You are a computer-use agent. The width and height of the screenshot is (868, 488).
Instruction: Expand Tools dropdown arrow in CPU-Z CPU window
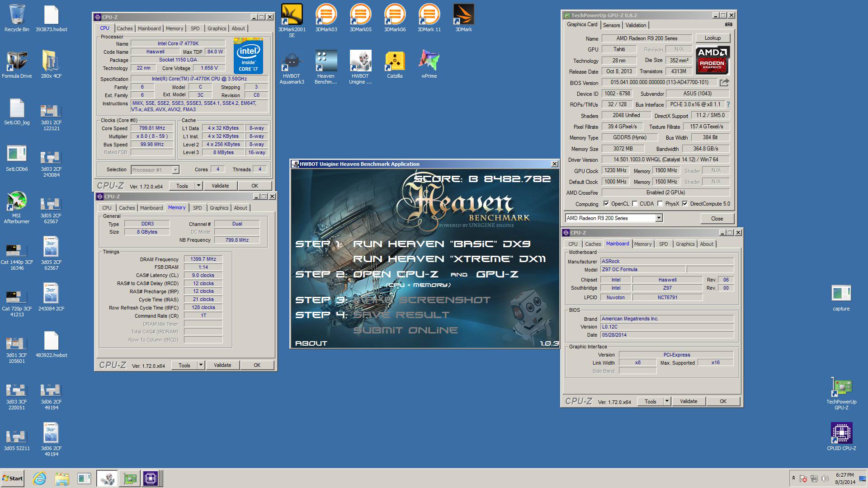tap(198, 186)
